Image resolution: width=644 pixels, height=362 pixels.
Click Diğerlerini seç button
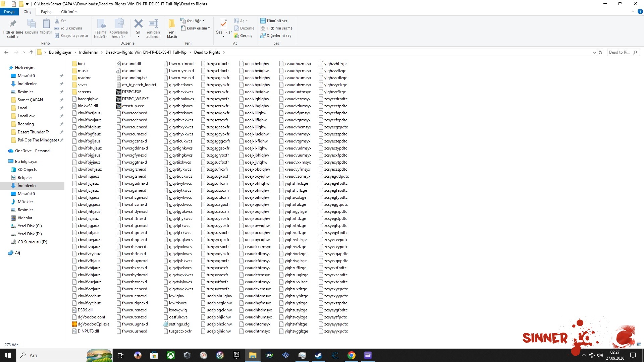(x=276, y=36)
